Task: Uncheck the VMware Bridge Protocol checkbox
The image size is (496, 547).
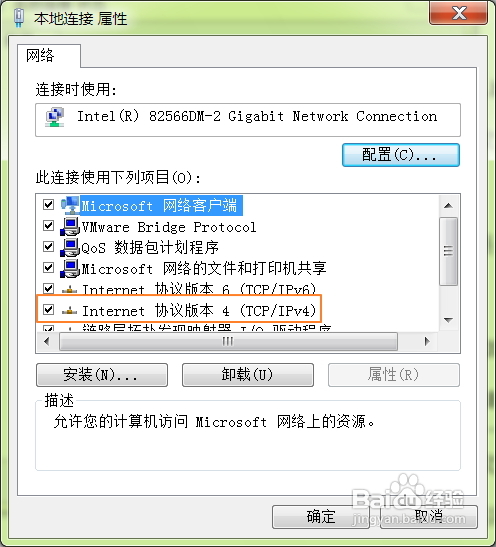Action: 48,226
